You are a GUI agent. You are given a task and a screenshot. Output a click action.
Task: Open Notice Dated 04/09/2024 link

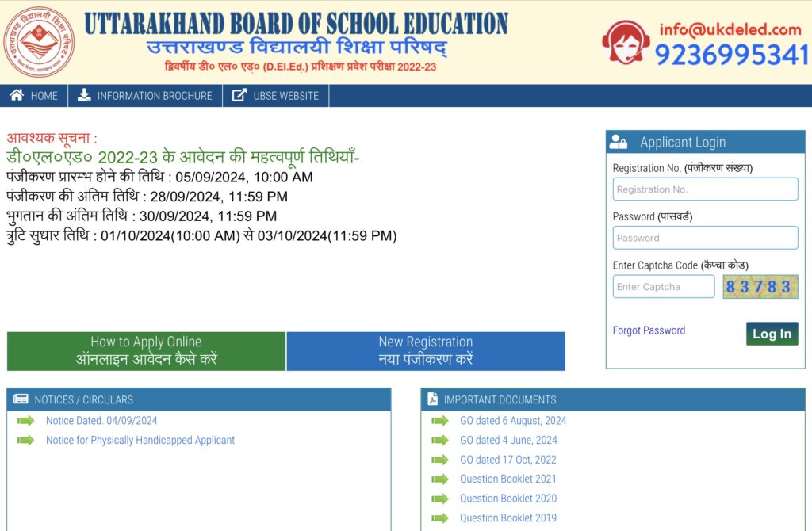(x=101, y=421)
